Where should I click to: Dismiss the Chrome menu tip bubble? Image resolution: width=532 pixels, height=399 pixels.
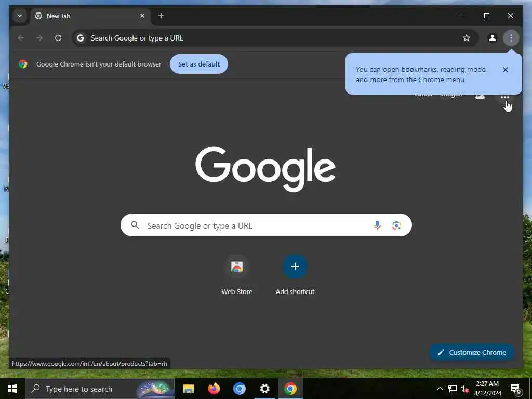click(505, 70)
